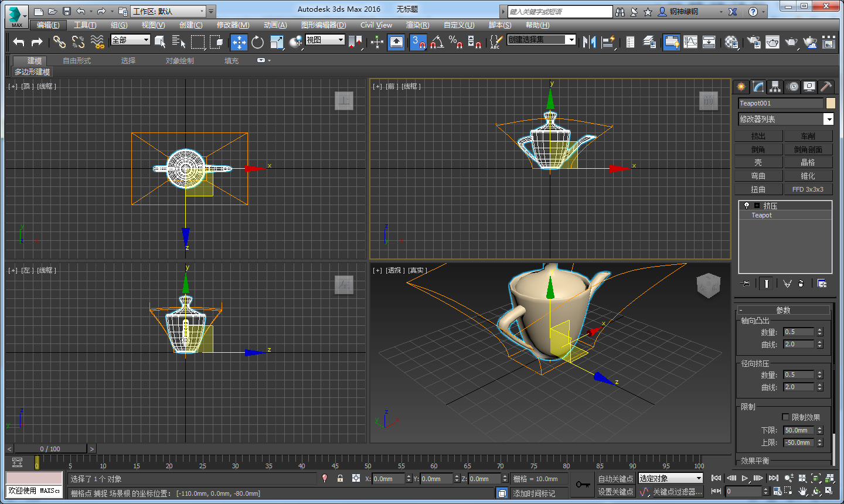Toggle the Spinner Snap button

475,42
